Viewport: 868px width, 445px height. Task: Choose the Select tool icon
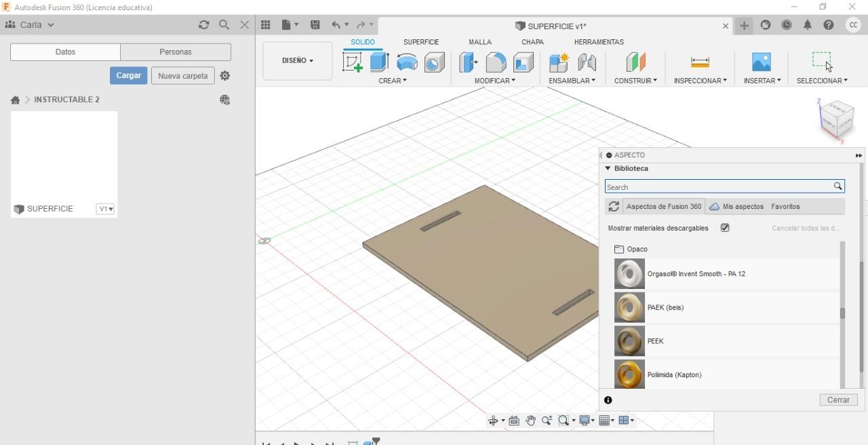coord(822,61)
